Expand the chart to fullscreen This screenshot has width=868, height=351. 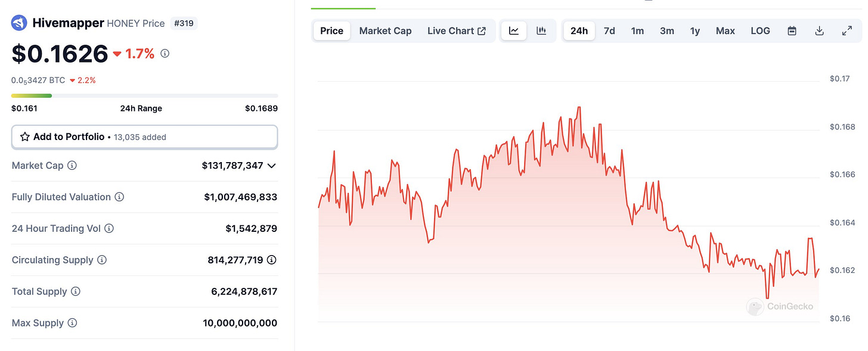847,31
